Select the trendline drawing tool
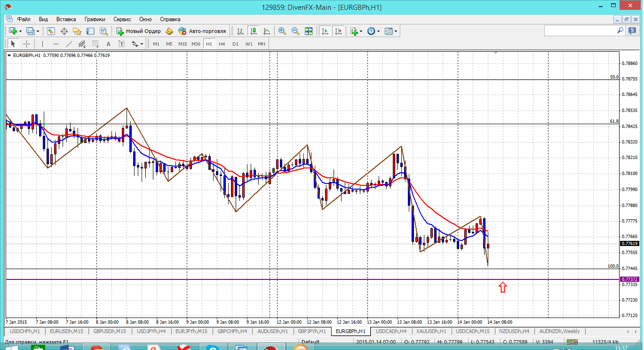Viewport: 644px width, 350px height. [69, 44]
